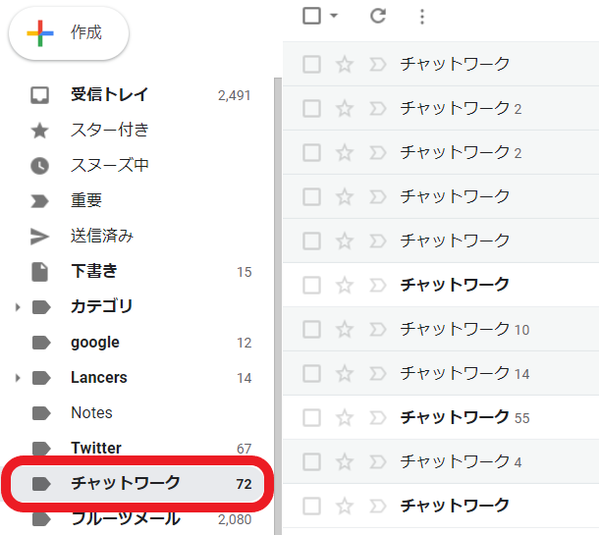
Task: Check the チャットワーク 10 email checkbox
Action: click(x=311, y=329)
